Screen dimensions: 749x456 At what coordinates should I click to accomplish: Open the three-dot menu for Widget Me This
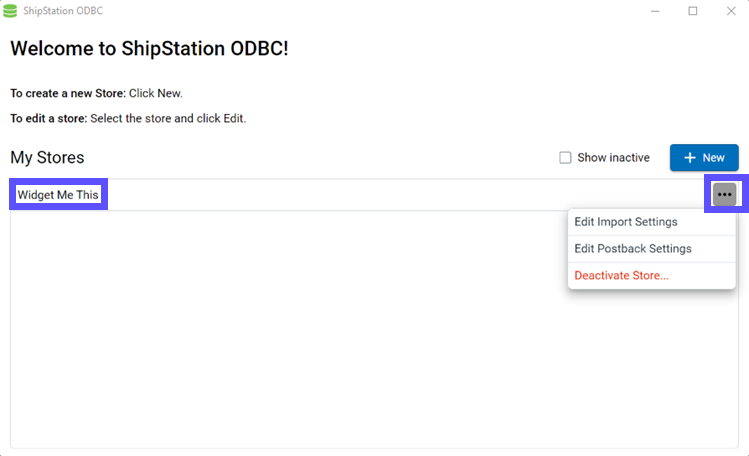click(x=724, y=194)
